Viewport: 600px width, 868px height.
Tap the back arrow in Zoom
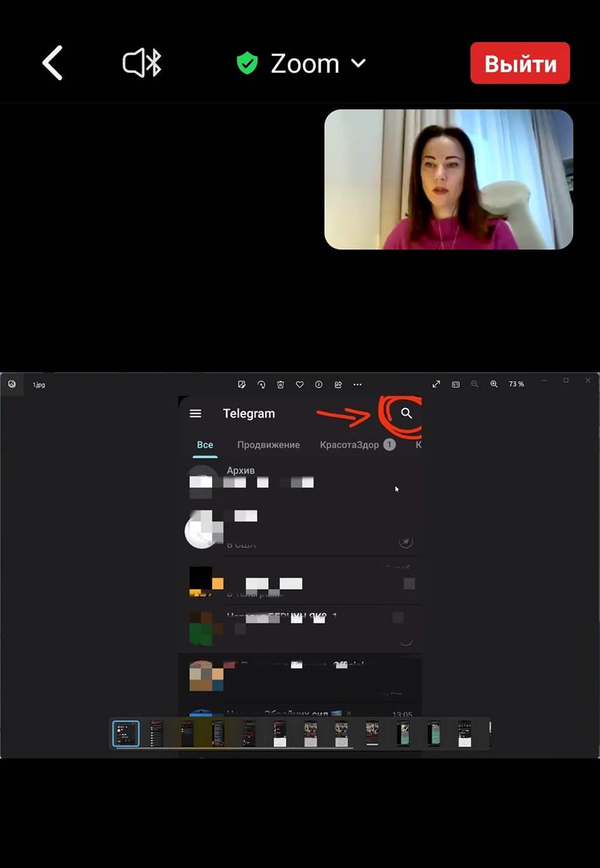tap(53, 63)
